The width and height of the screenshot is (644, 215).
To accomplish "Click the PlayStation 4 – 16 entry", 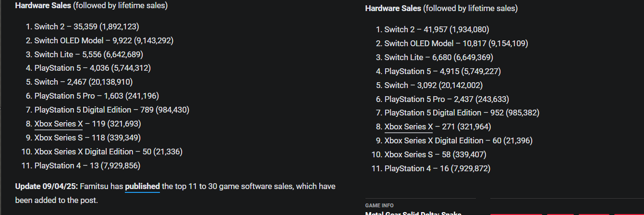I will pyautogui.click(x=437, y=168).
